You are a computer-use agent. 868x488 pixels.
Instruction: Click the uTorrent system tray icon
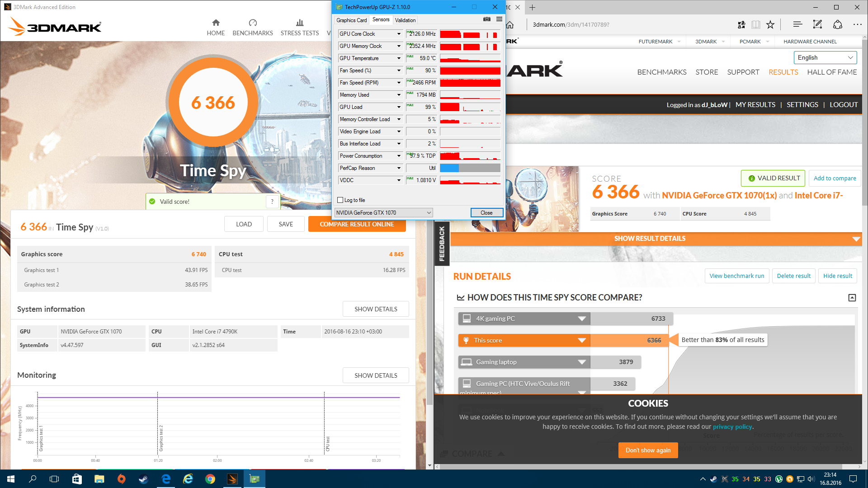coord(778,479)
